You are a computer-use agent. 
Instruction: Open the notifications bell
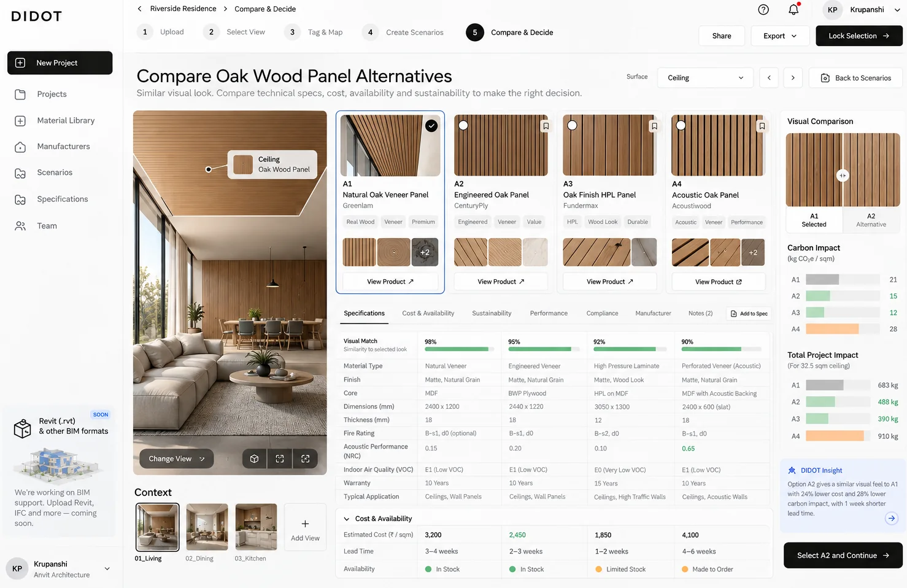pos(793,9)
